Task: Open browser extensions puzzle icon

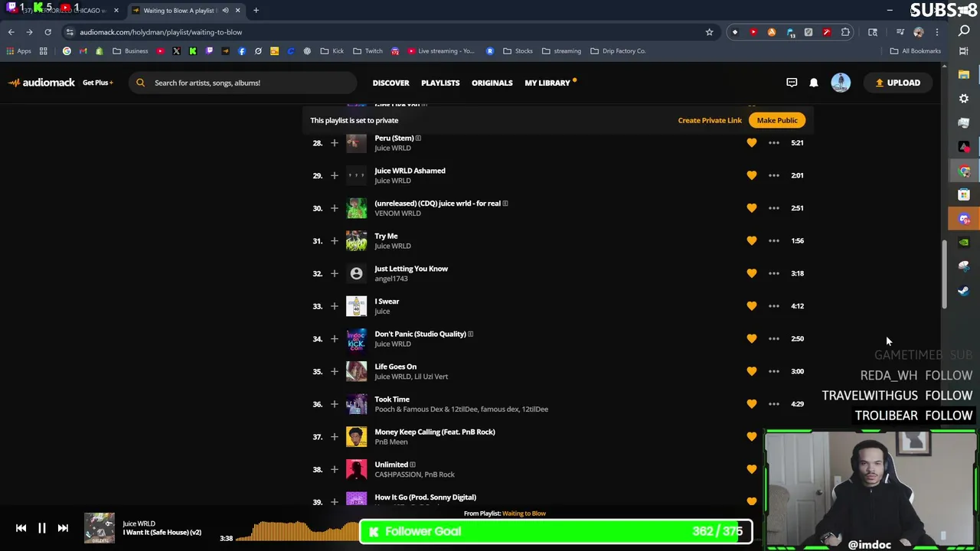Action: [x=845, y=32]
